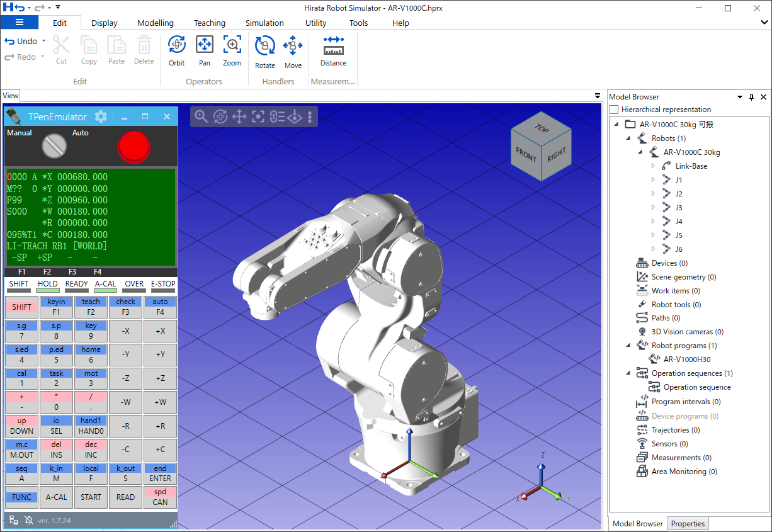Image resolution: width=772 pixels, height=532 pixels.
Task: Collapse the Robot programs (1) node
Action: click(628, 346)
